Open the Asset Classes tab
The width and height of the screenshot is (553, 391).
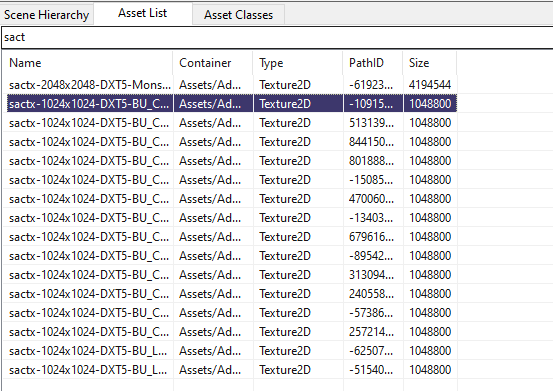click(x=238, y=15)
